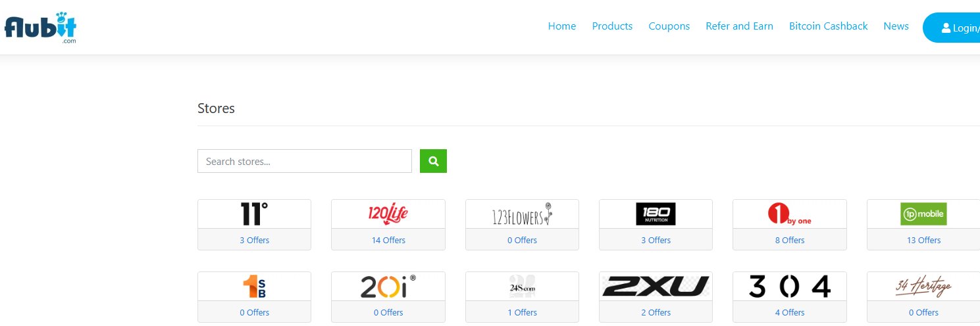
Task: Click the Stores heading text
Action: [x=216, y=108]
